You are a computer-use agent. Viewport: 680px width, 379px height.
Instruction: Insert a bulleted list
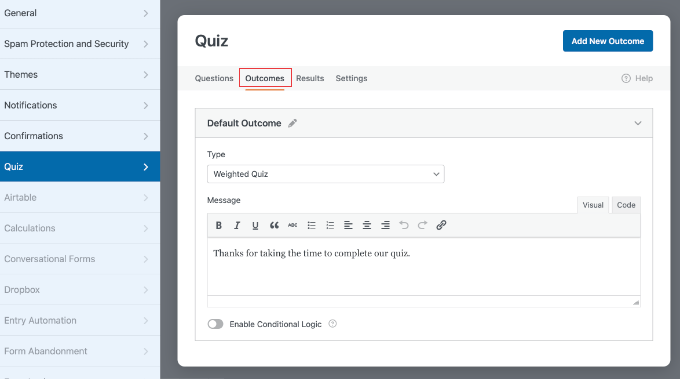[311, 225]
